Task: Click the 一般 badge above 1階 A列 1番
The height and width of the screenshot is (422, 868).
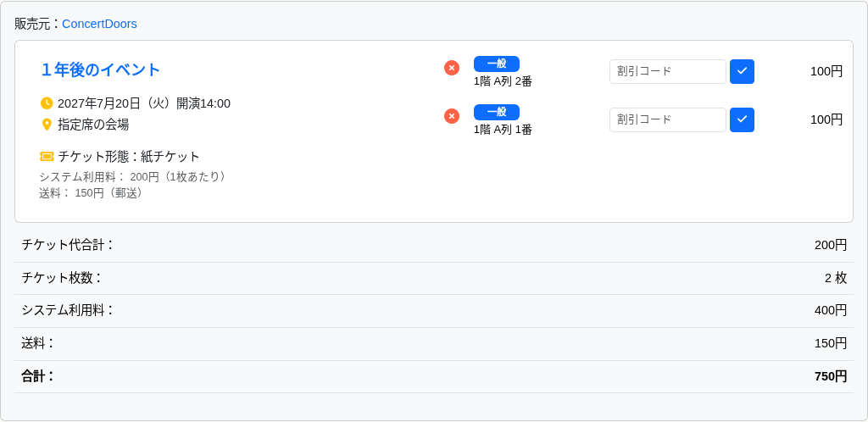Action: coord(497,112)
